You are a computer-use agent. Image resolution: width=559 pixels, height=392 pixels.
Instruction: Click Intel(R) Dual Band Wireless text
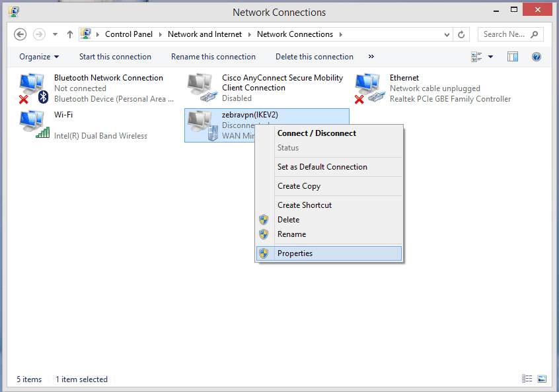pyautogui.click(x=100, y=136)
